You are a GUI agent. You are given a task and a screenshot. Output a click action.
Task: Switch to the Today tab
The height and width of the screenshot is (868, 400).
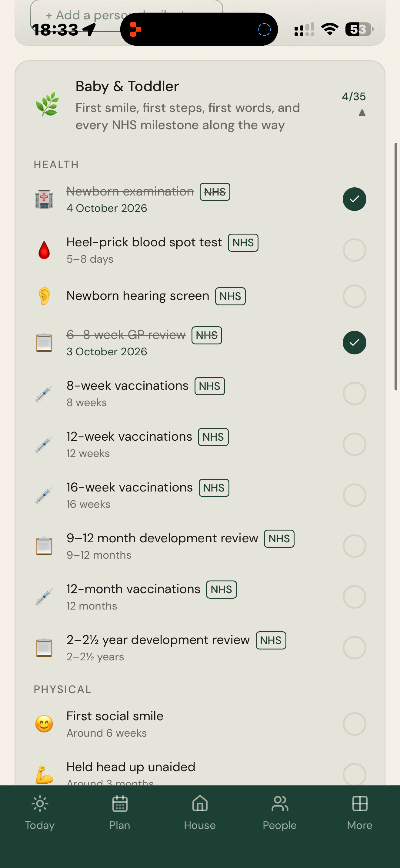tap(40, 813)
